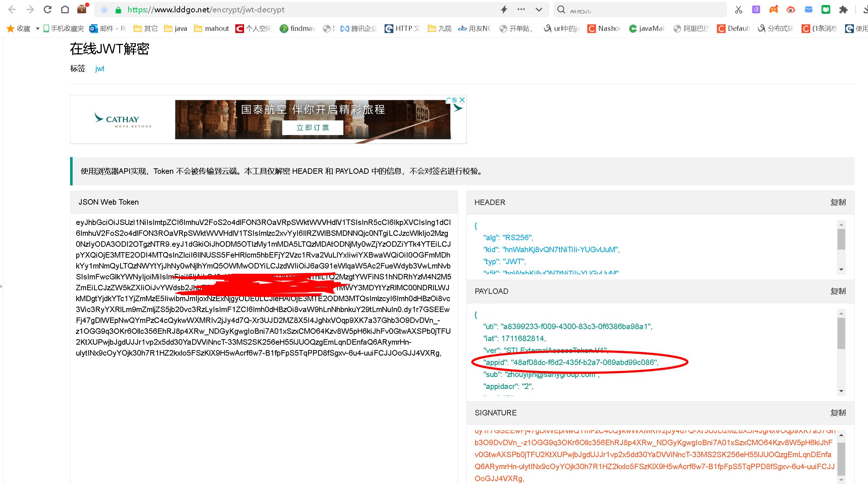Open the address bar more options menu
868x484 pixels.
tap(521, 10)
